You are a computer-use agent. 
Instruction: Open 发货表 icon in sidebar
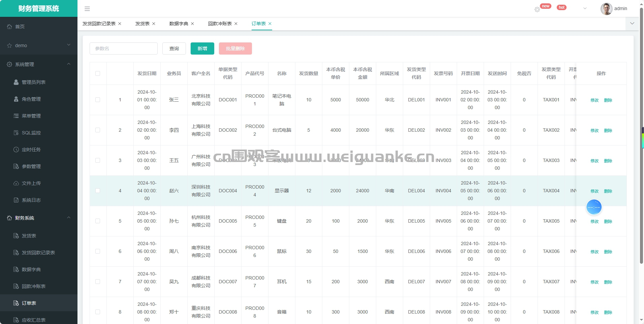(16, 236)
